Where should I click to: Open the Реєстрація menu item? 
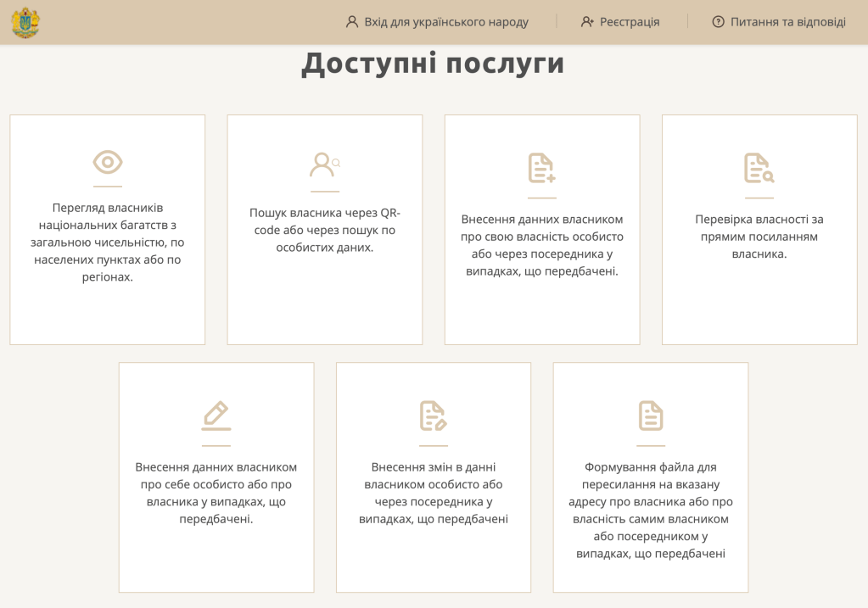pos(629,22)
